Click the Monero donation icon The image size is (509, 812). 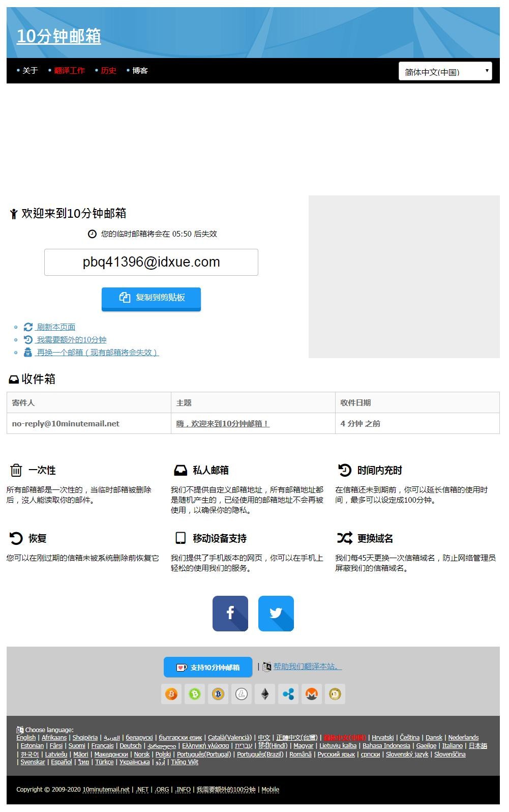[312, 694]
